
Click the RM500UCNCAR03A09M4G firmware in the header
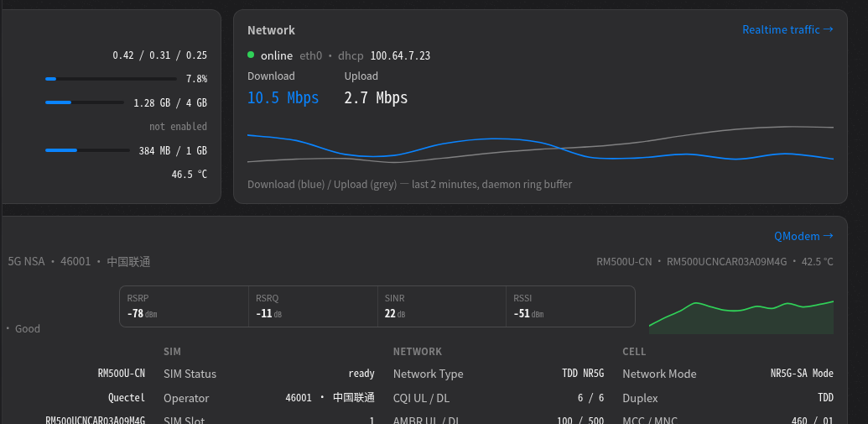[726, 262]
